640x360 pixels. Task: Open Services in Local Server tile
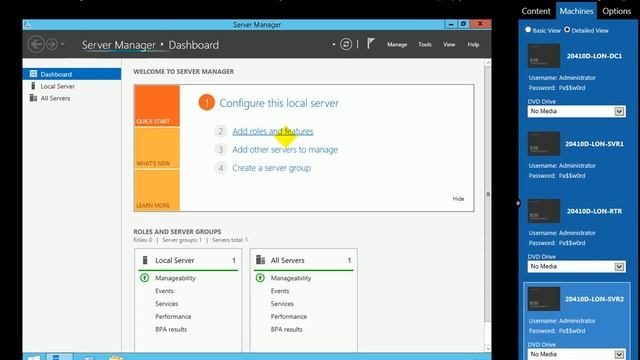(167, 304)
